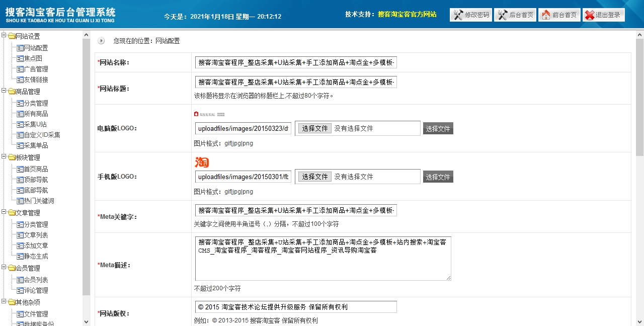This screenshot has width=644, height=326.
Task: Collapse the 板块管理 tree node
Action: [4, 156]
